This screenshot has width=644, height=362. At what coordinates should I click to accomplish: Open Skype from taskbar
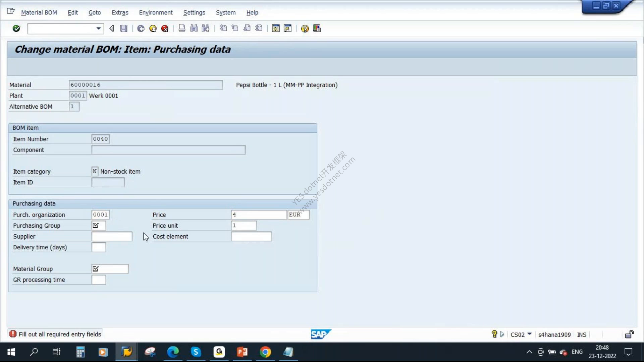point(196,352)
